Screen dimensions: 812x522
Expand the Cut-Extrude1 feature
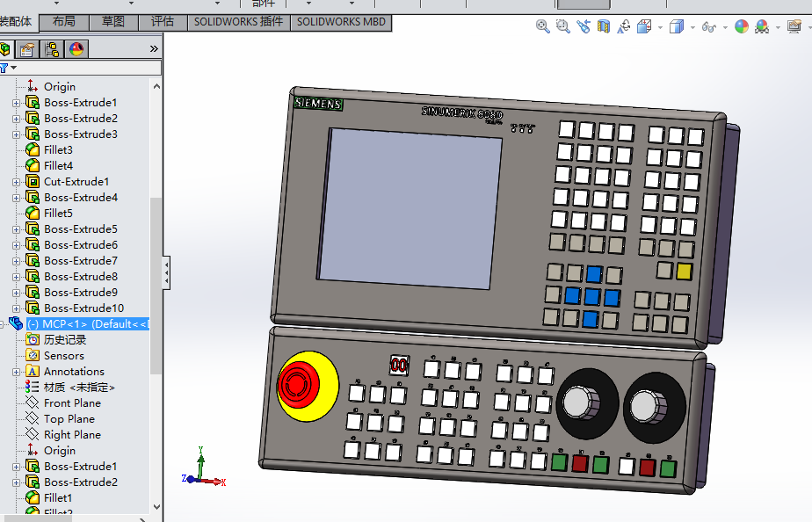click(x=16, y=182)
